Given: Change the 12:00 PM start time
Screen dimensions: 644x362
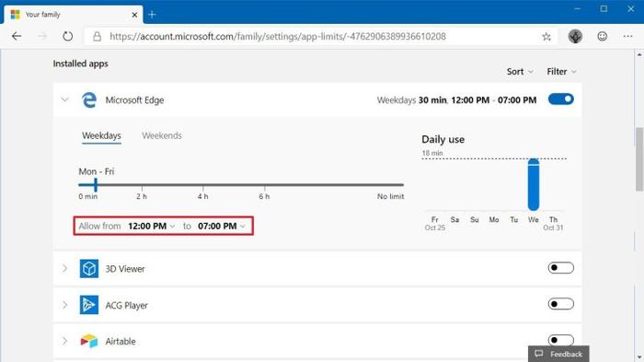Looking at the screenshot, I should [151, 226].
